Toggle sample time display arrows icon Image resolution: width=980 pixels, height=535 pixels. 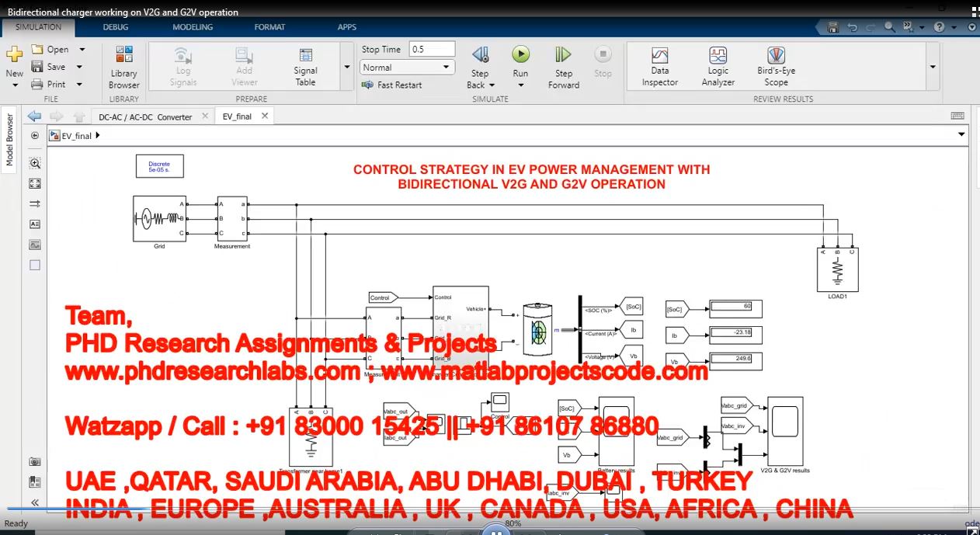point(34,204)
